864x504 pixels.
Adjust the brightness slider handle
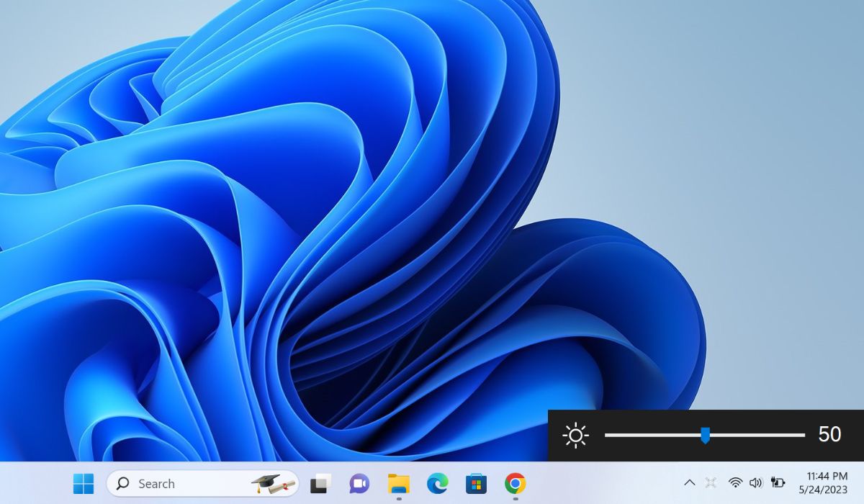pyautogui.click(x=706, y=434)
